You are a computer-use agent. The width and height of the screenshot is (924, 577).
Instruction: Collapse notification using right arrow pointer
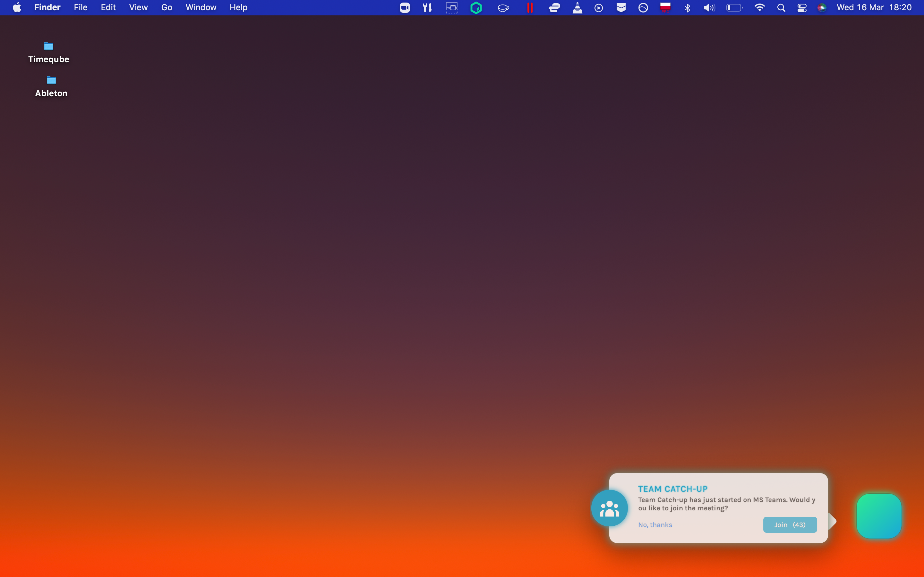click(x=833, y=521)
